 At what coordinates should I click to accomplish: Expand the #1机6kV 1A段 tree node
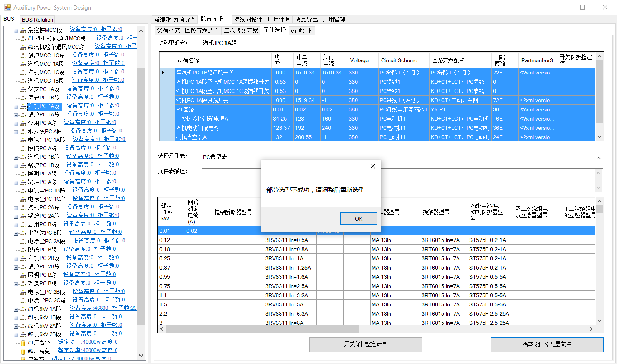click(x=16, y=309)
